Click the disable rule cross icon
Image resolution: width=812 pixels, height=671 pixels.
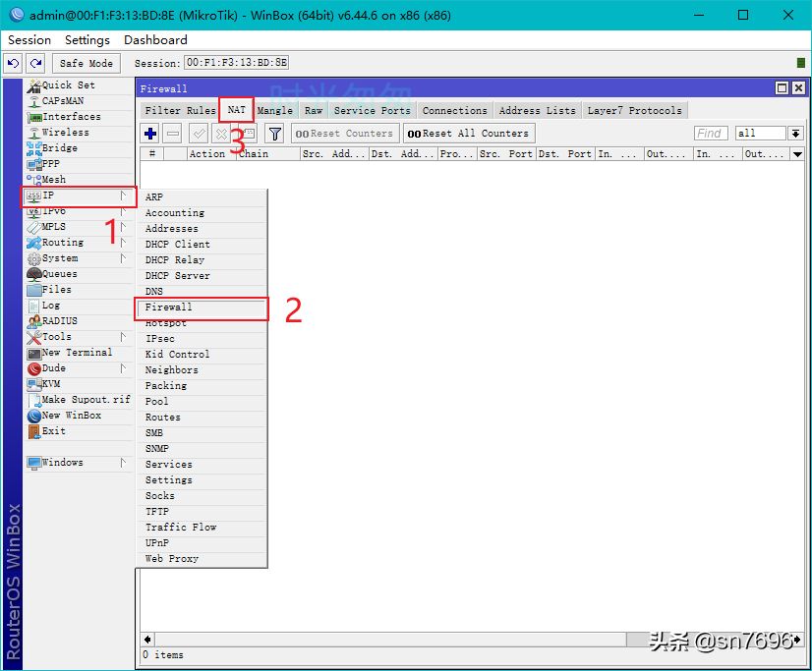point(220,134)
